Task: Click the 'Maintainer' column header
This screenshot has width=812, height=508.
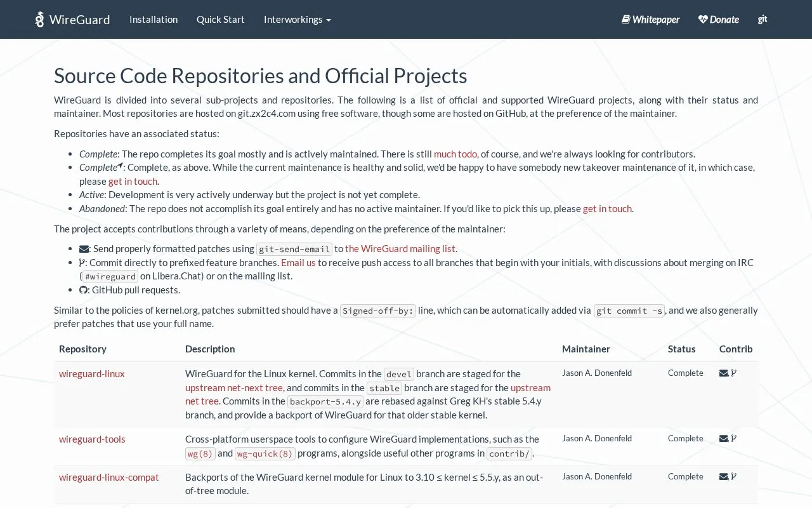Action: (x=586, y=349)
